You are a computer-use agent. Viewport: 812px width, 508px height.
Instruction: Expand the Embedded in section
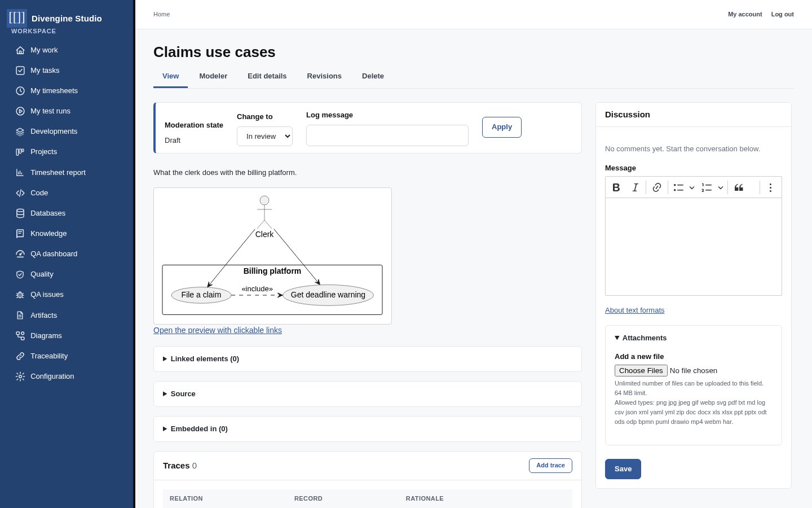(x=368, y=429)
